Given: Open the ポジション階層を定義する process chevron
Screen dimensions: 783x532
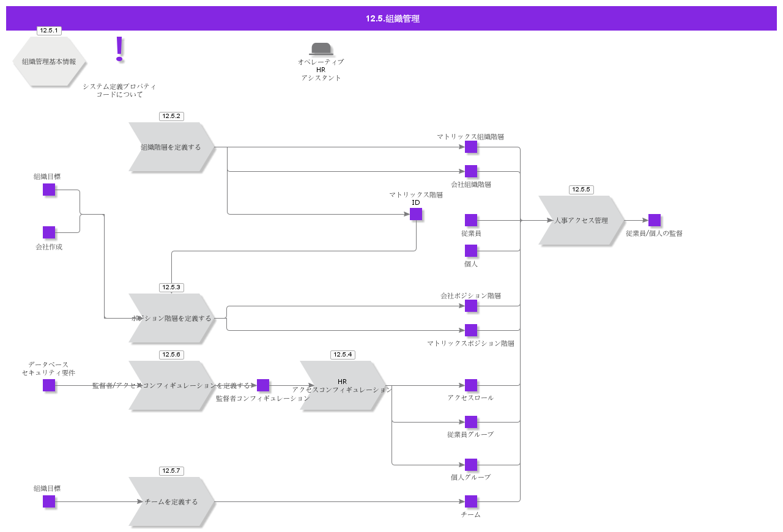Looking at the screenshot, I should click(x=172, y=318).
